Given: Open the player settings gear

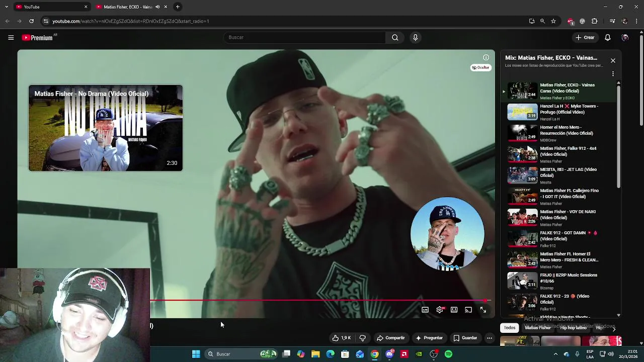Looking at the screenshot, I should [440, 310].
